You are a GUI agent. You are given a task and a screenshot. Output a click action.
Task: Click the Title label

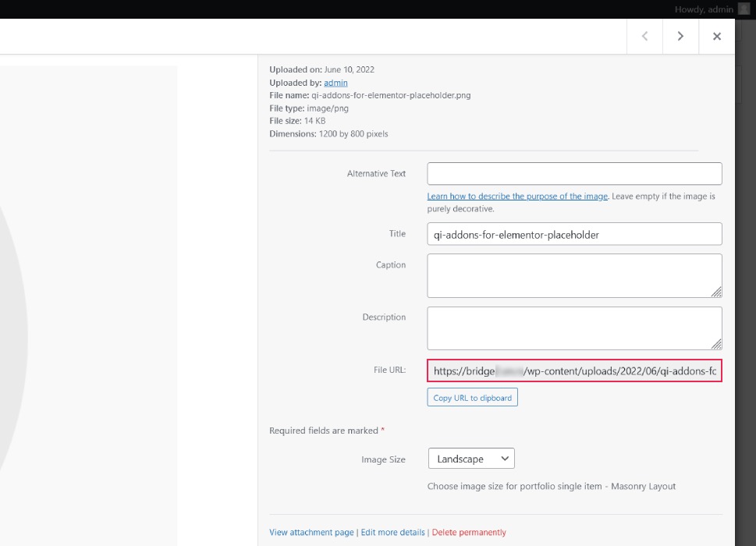click(x=397, y=234)
